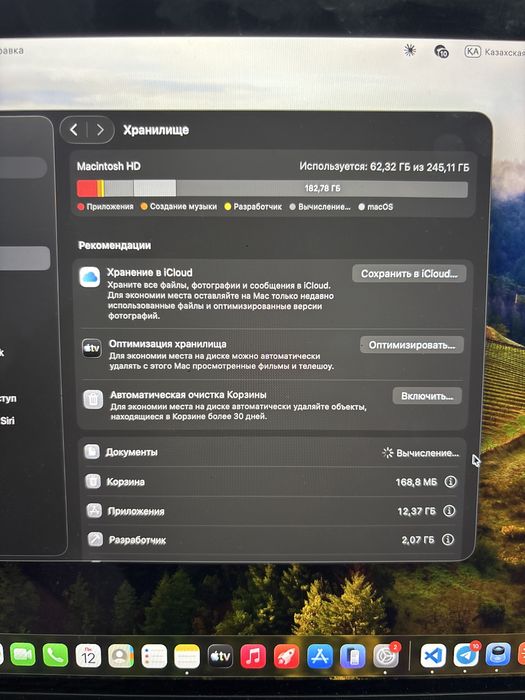Open Visual Studio Code from the Dock

click(433, 655)
